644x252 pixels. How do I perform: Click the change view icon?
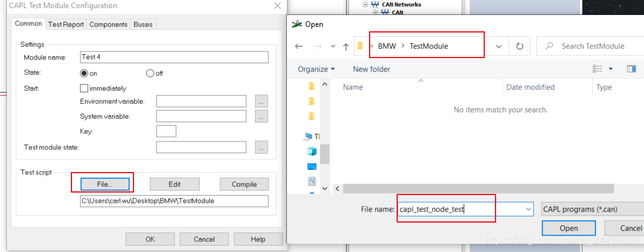click(x=597, y=69)
